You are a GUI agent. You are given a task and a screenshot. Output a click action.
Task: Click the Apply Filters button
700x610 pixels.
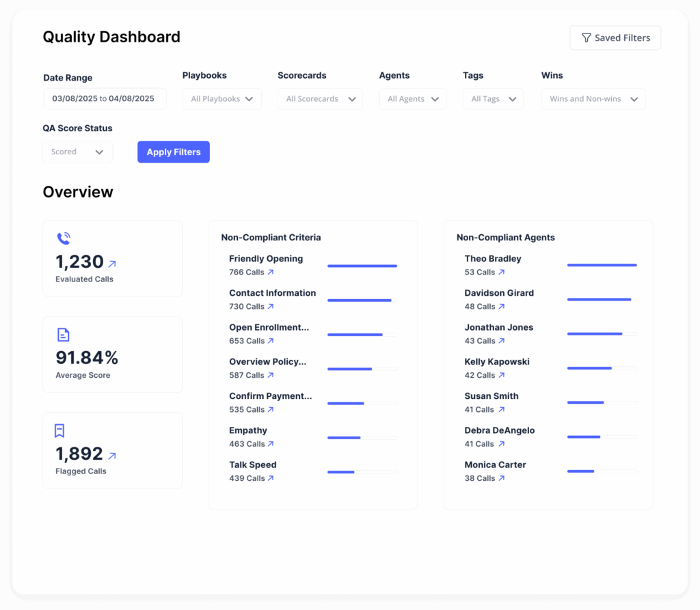174,152
